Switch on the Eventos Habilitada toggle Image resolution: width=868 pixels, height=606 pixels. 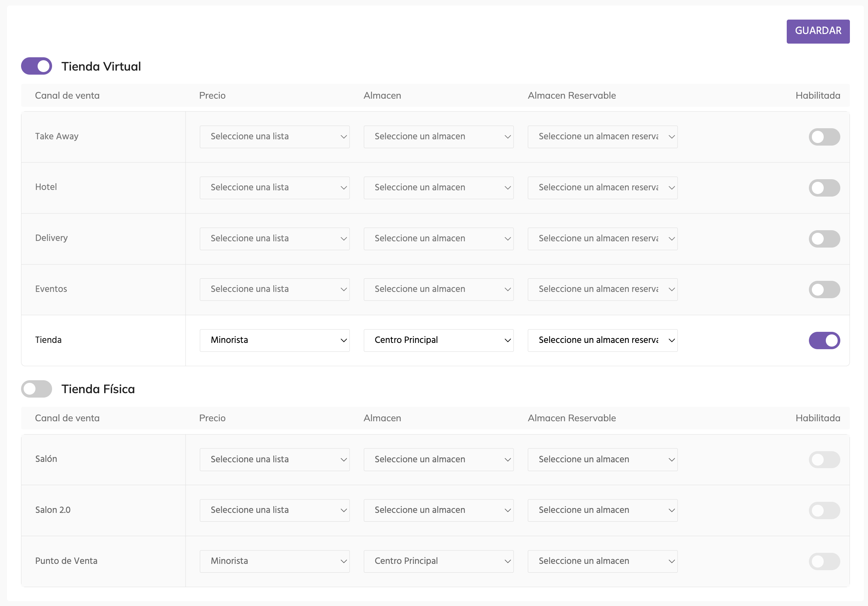[824, 289]
